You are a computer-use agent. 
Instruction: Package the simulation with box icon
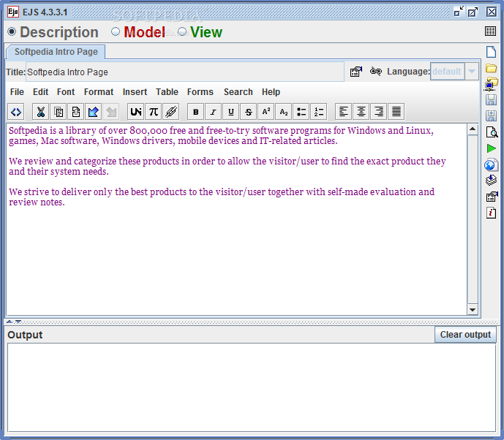pyautogui.click(x=491, y=181)
